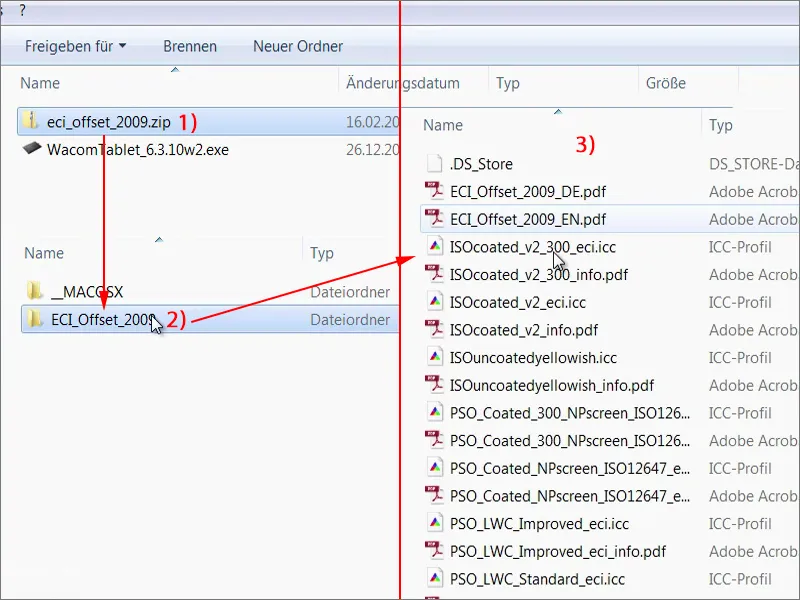Click the ECI_Offset_2009_EN.pdf PDF icon
The width and height of the screenshot is (800, 600).
point(434,218)
